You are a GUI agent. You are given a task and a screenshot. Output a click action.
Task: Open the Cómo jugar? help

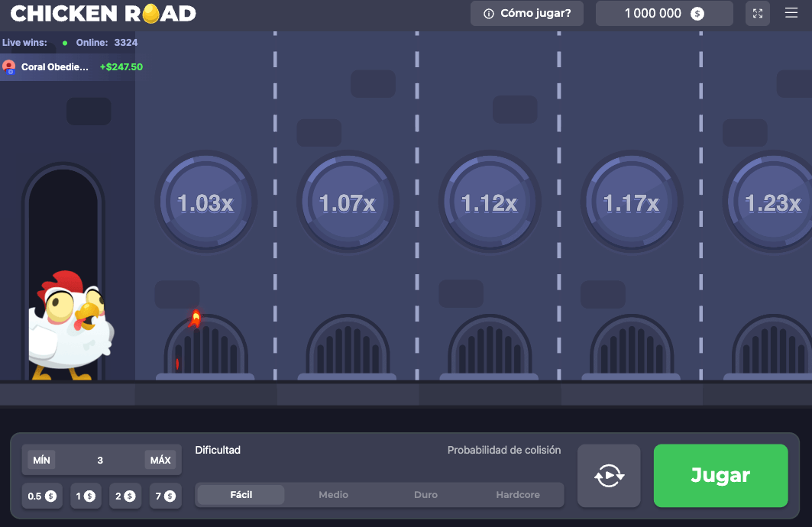[526, 14]
